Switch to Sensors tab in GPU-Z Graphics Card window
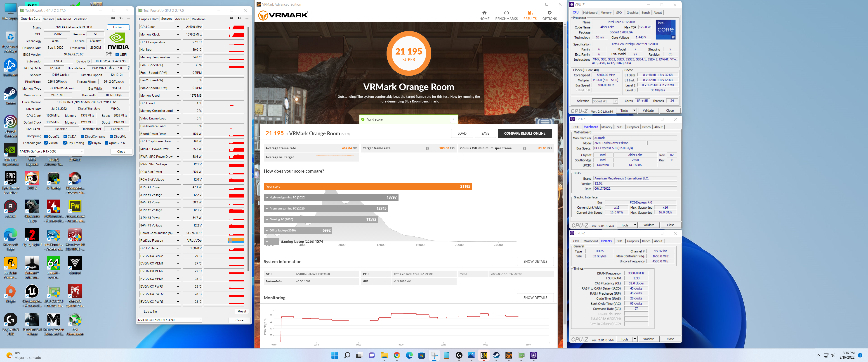Screen dimensions: 868x362 click(49, 19)
